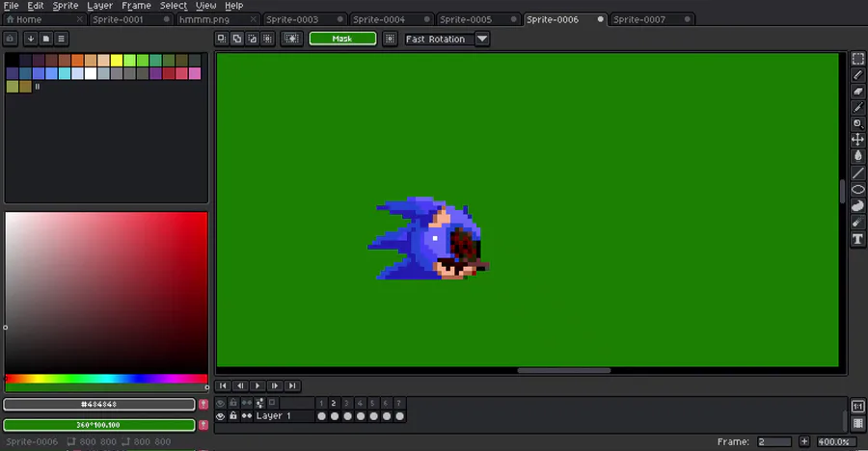Click the foreground color #484848 button
This screenshot has width=868, height=451.
[99, 405]
